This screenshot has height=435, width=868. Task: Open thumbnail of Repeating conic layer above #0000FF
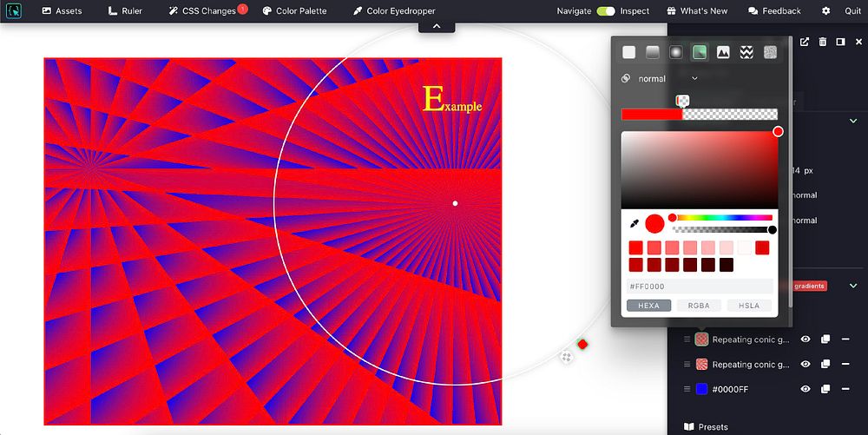(701, 364)
